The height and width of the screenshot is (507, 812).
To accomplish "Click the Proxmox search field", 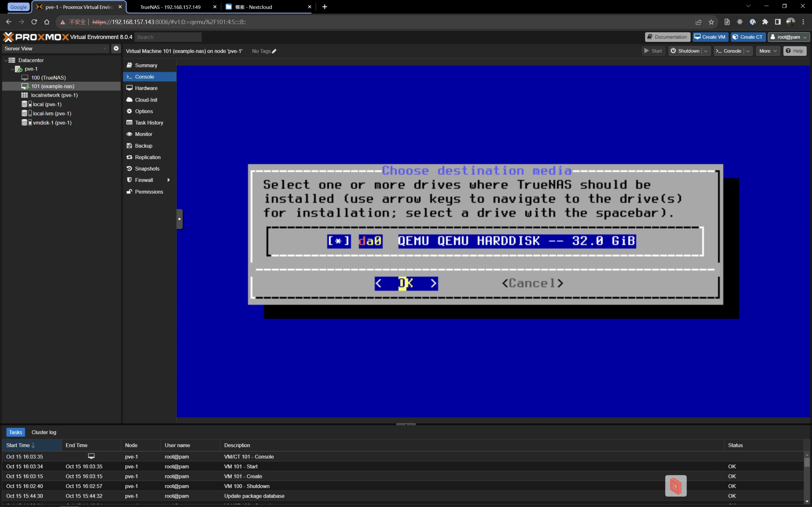I will [x=168, y=37].
